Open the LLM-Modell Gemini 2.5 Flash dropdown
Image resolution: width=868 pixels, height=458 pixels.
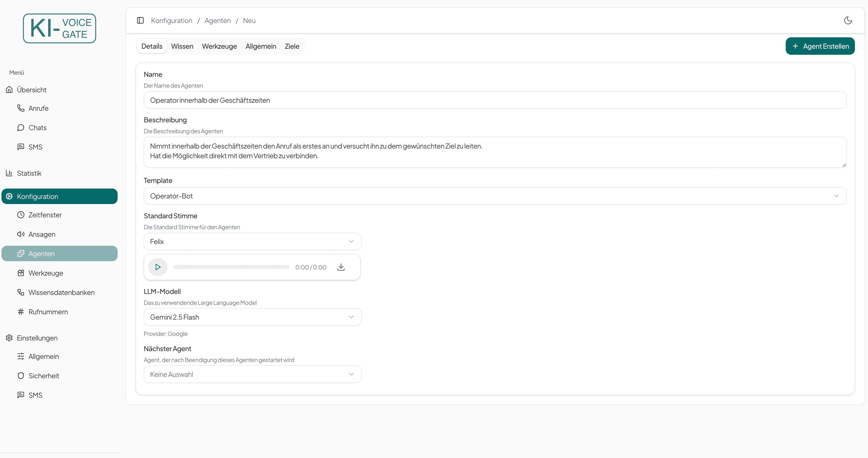252,317
